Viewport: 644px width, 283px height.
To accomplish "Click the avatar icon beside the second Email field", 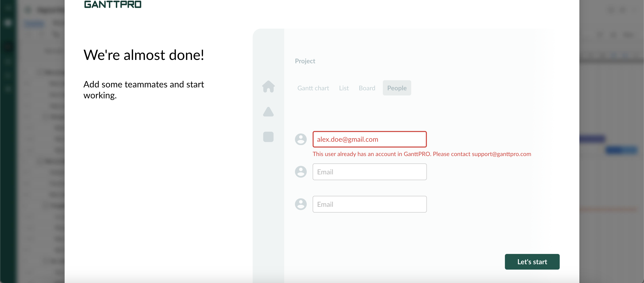I will click(x=301, y=172).
